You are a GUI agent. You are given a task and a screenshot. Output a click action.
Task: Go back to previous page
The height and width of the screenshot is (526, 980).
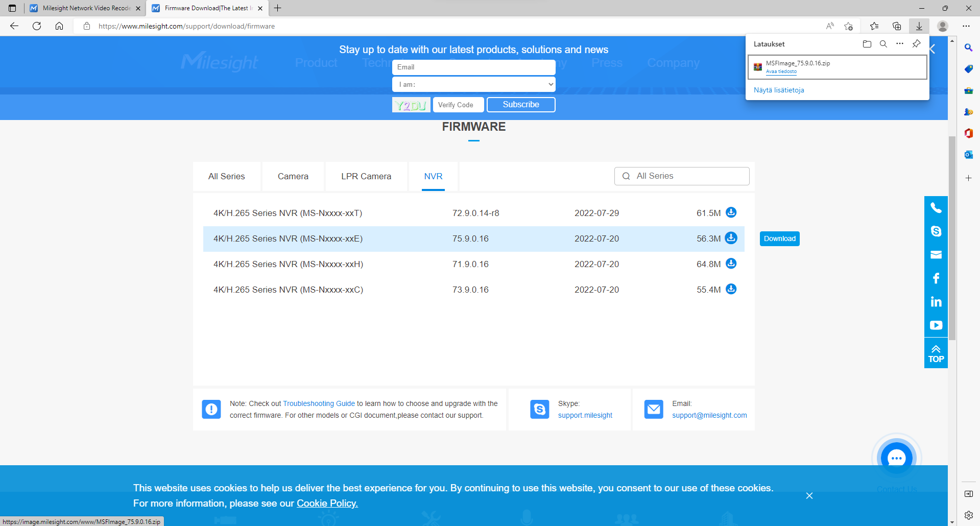[x=14, y=26]
